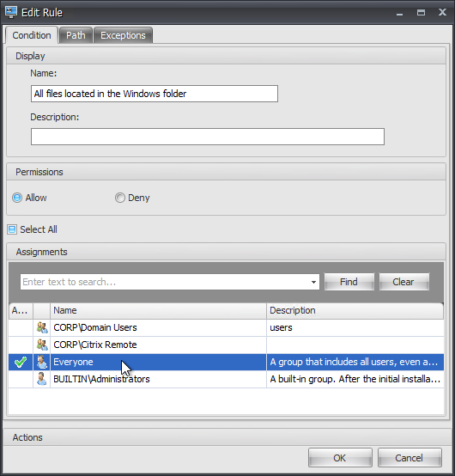Confirm with the OK button
The width and height of the screenshot is (455, 476).
(x=340, y=457)
